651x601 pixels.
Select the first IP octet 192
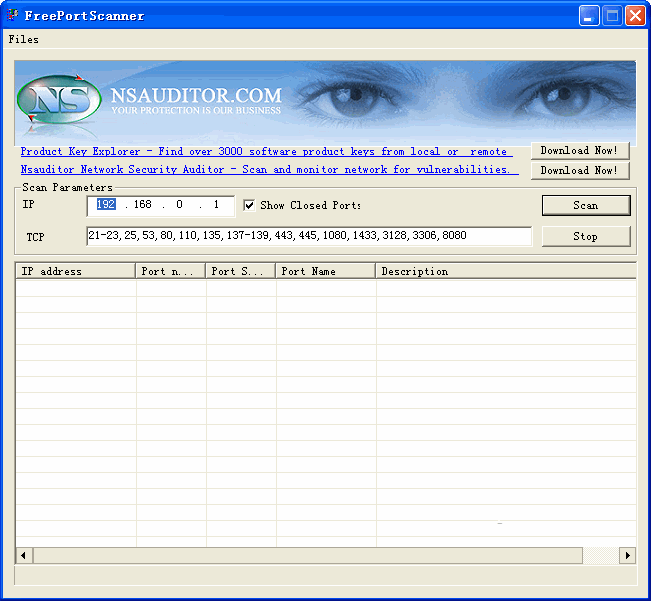click(106, 204)
